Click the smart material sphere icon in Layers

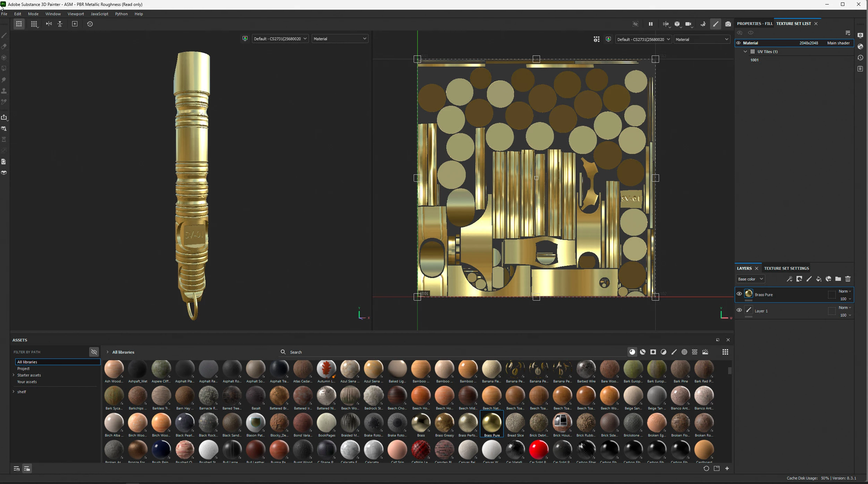[x=828, y=279]
